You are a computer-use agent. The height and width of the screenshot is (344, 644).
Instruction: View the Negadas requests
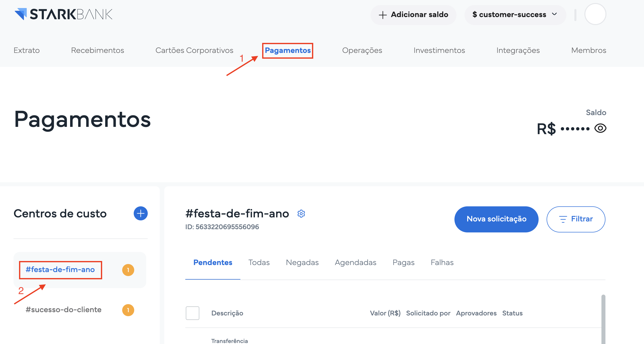coord(302,263)
